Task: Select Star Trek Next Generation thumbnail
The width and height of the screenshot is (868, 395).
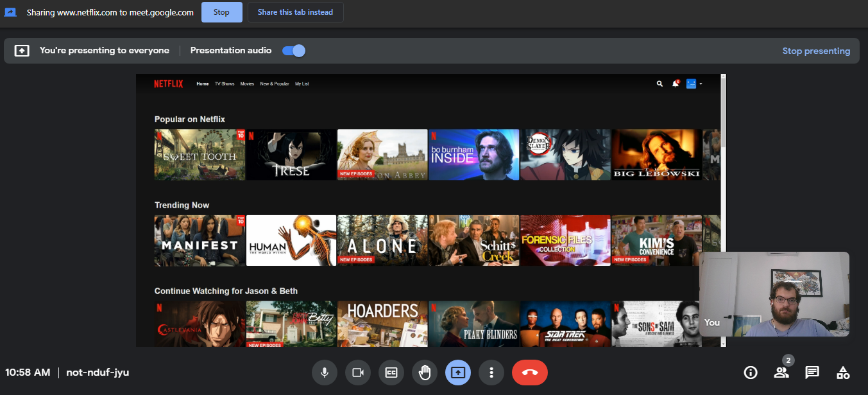Action: coord(565,324)
